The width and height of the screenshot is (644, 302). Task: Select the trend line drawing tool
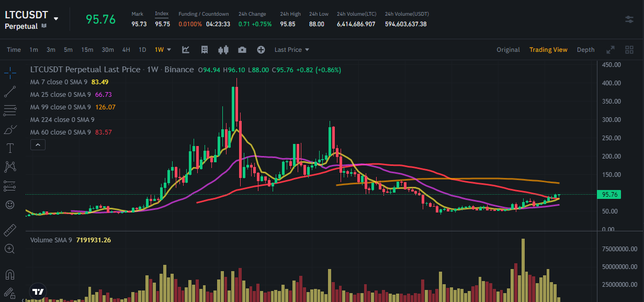coord(10,92)
